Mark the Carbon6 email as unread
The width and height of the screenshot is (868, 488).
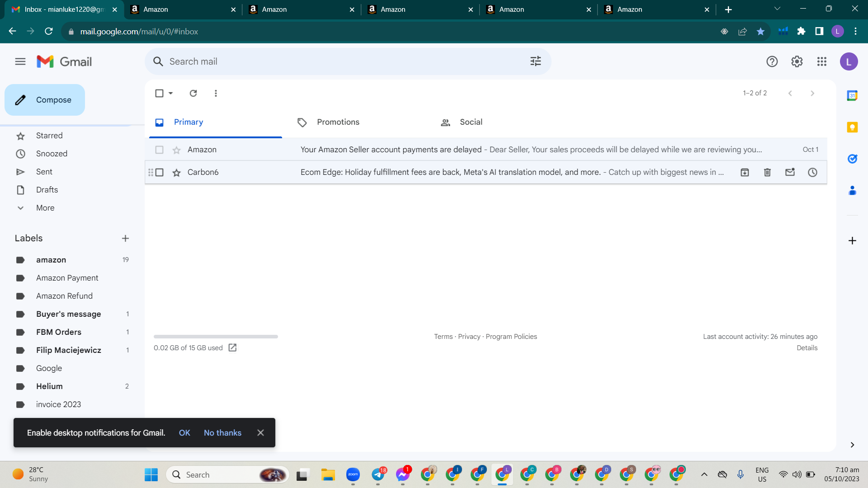tap(790, 172)
